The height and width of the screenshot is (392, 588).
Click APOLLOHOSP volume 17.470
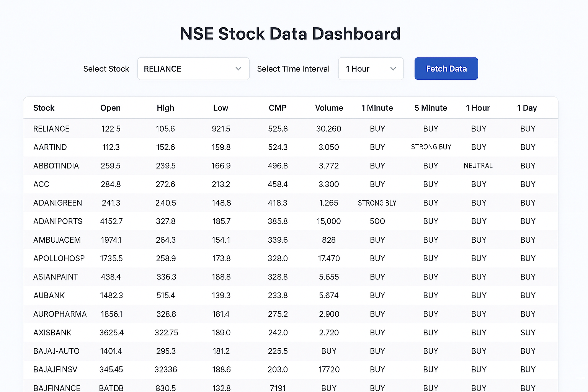[329, 258]
